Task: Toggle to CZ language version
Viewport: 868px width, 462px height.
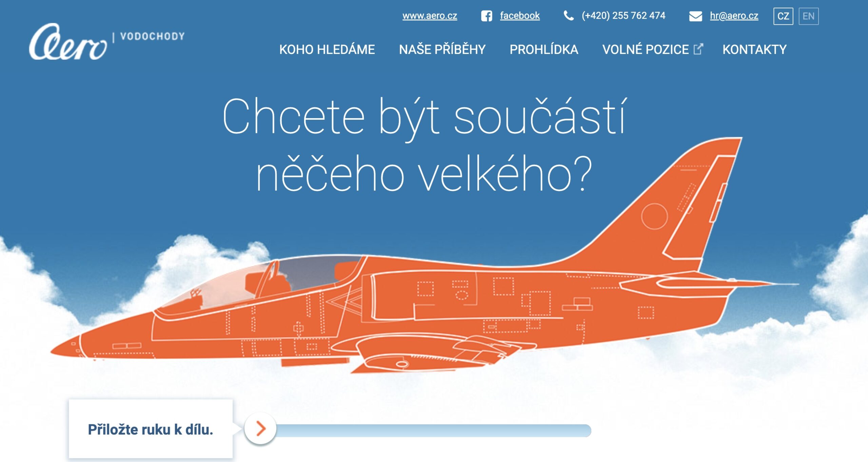Action: coord(784,16)
